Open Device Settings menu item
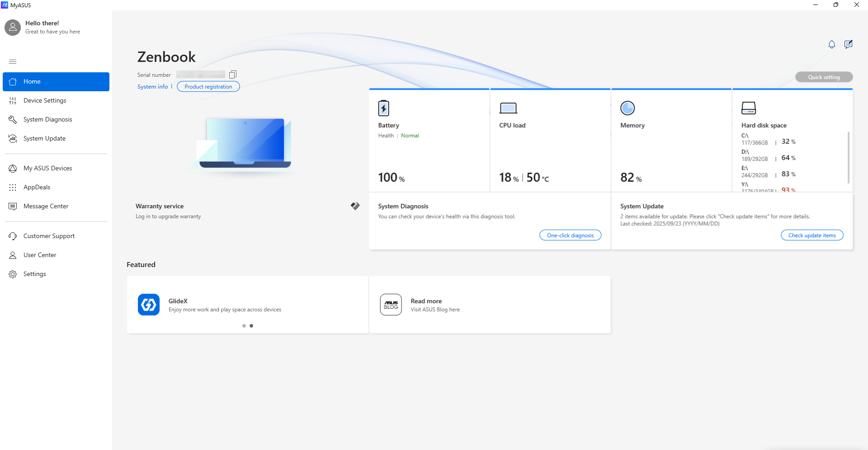 [56, 100]
